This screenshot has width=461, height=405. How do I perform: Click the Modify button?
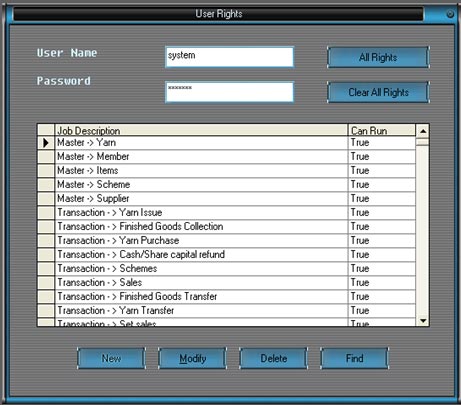(x=192, y=358)
